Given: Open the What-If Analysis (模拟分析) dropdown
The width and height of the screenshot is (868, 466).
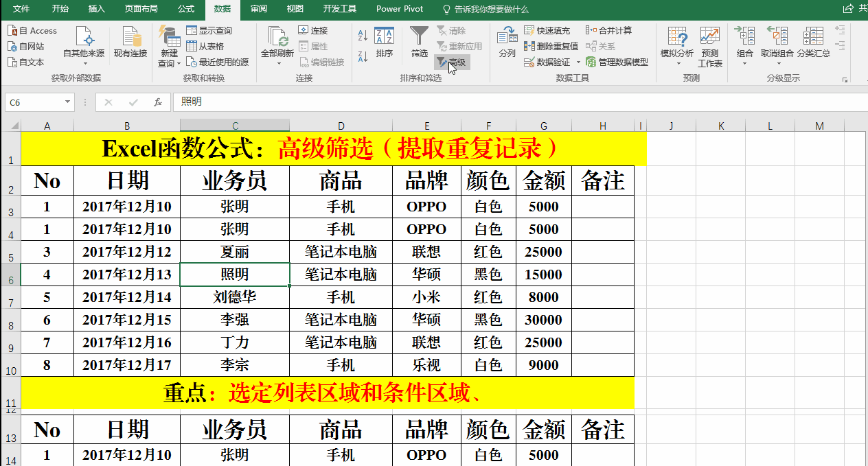Looking at the screenshot, I should tap(677, 63).
